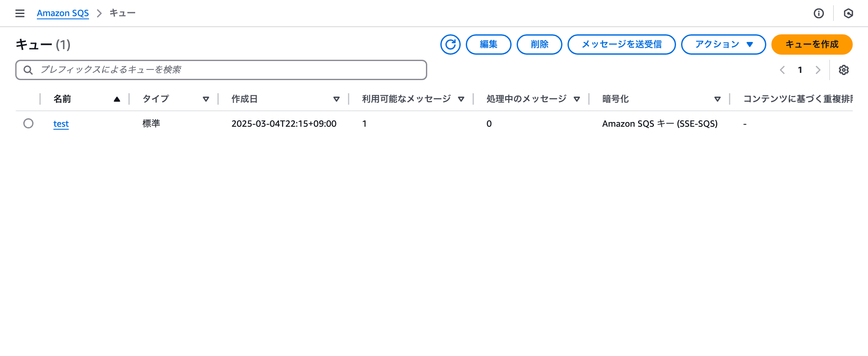This screenshot has width=868, height=356.
Task: Sort by 名前 column ascending arrow
Action: [117, 99]
